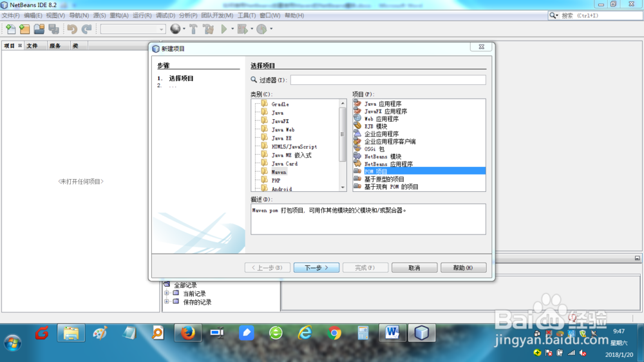644x362 pixels.
Task: Open dropdown arrow beside Profile Project icon
Action: click(x=270, y=29)
